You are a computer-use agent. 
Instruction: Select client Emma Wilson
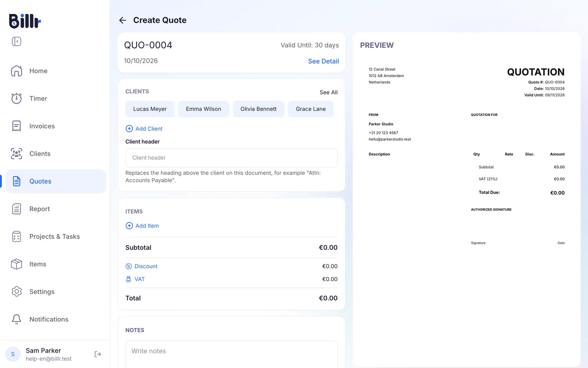[x=204, y=109]
